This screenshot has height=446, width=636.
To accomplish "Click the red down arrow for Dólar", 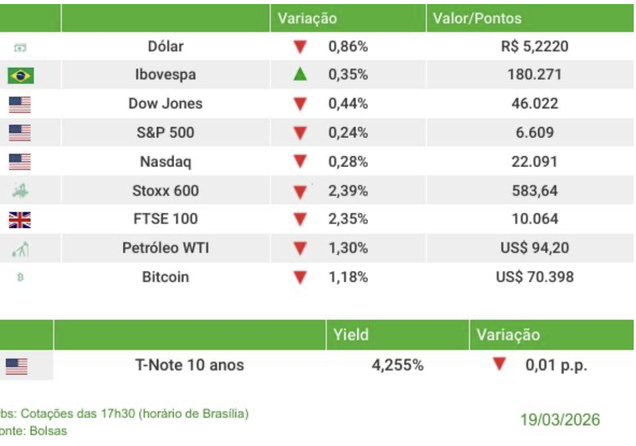I will [x=300, y=47].
